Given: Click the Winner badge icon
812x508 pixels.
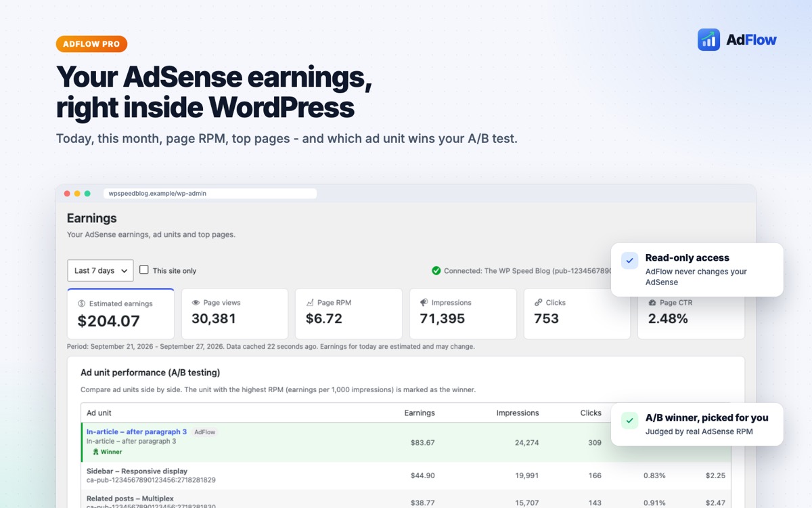Looking at the screenshot, I should pyautogui.click(x=96, y=452).
